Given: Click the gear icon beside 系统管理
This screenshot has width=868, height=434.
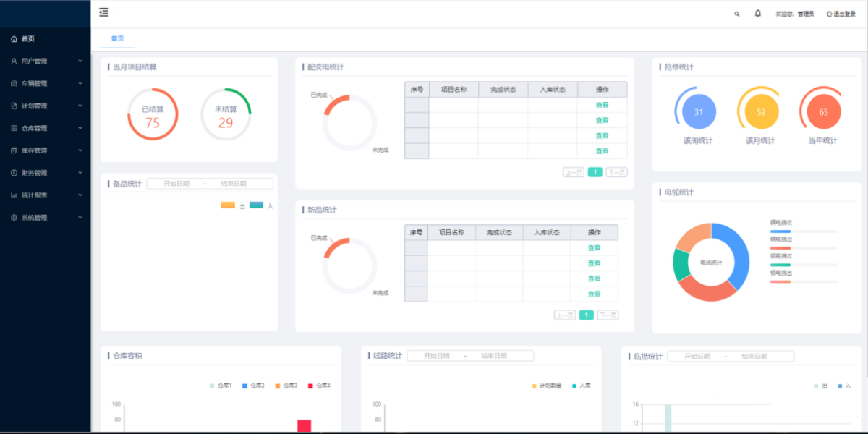Looking at the screenshot, I should 14,218.
